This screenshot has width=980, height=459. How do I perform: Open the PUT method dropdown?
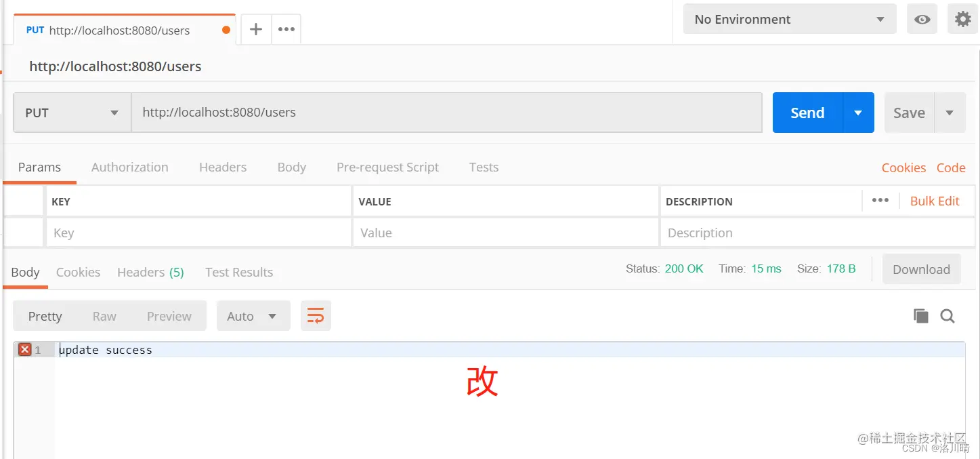click(x=72, y=113)
